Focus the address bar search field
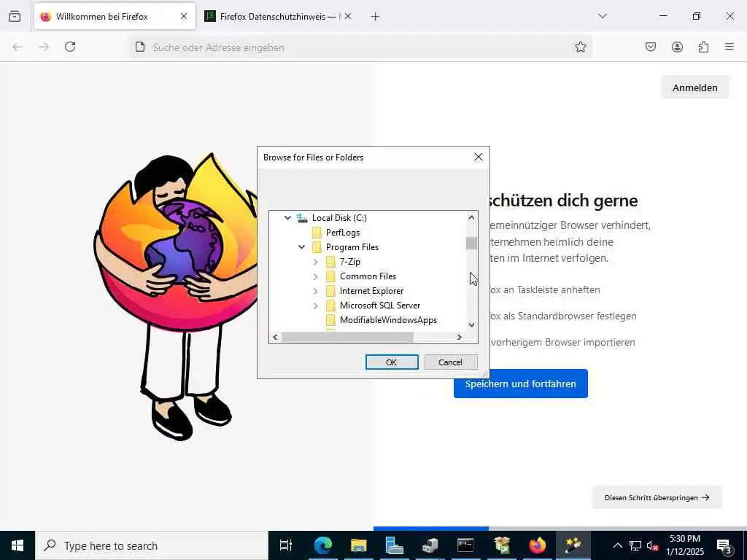 pyautogui.click(x=360, y=47)
